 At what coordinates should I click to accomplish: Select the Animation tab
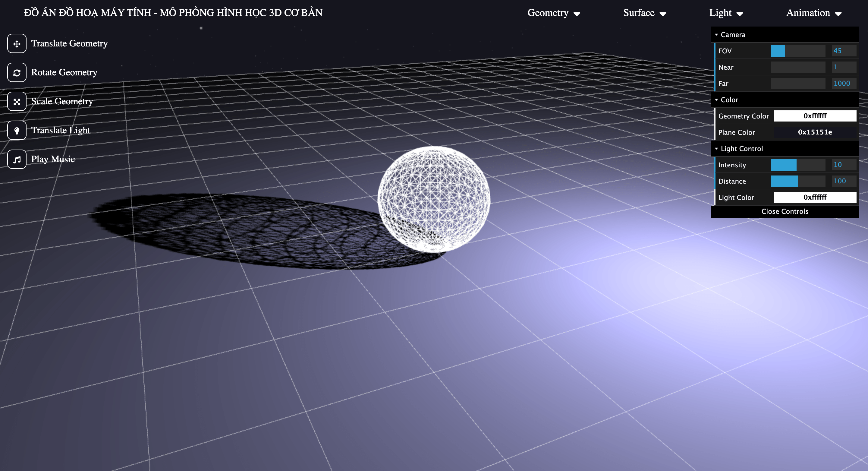pos(813,13)
